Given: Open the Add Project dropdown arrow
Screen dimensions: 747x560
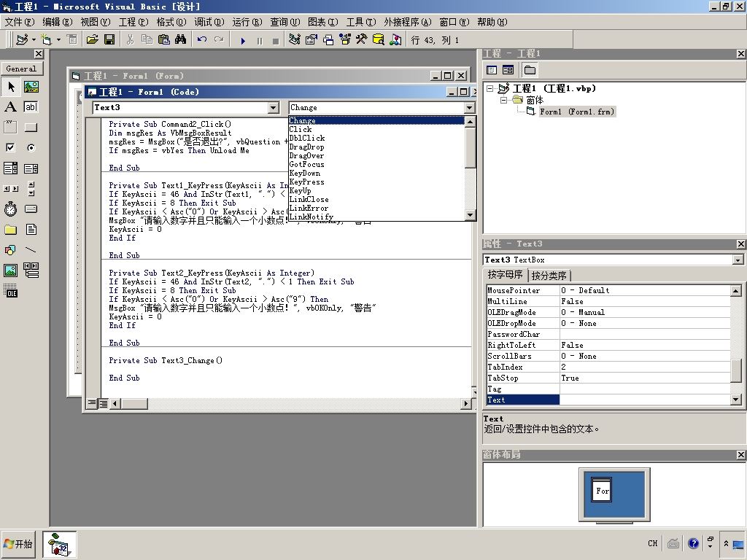Looking at the screenshot, I should [34, 39].
